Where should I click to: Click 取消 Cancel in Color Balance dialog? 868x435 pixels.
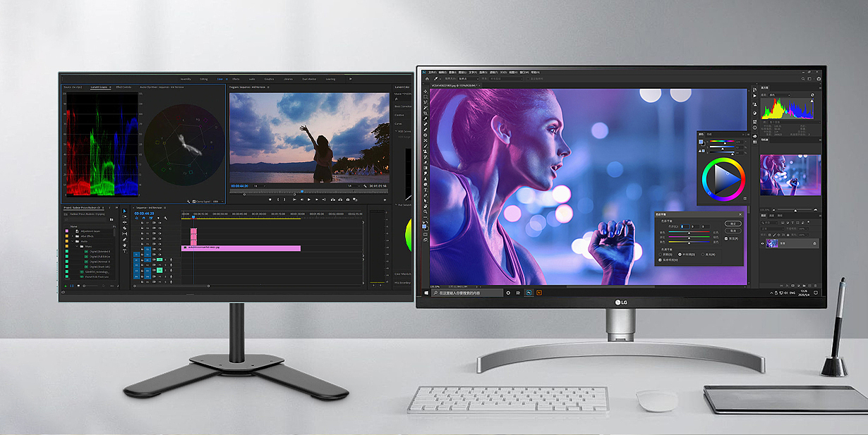[x=733, y=231]
